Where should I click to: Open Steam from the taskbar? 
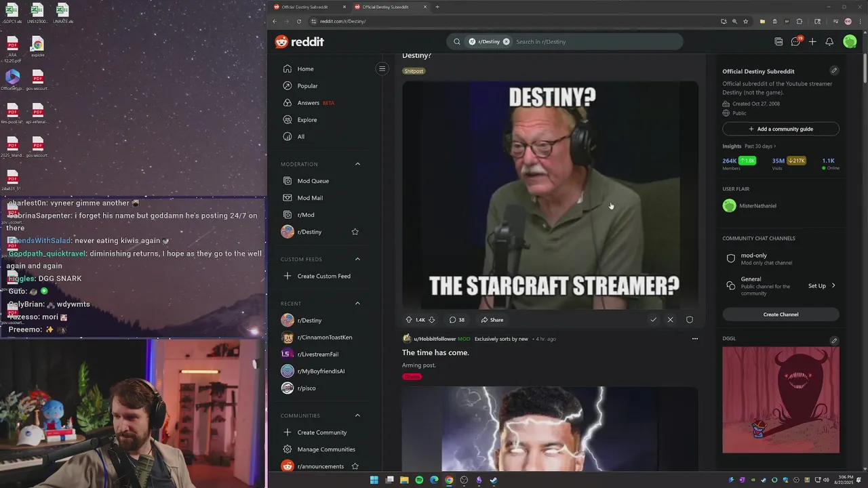click(494, 480)
